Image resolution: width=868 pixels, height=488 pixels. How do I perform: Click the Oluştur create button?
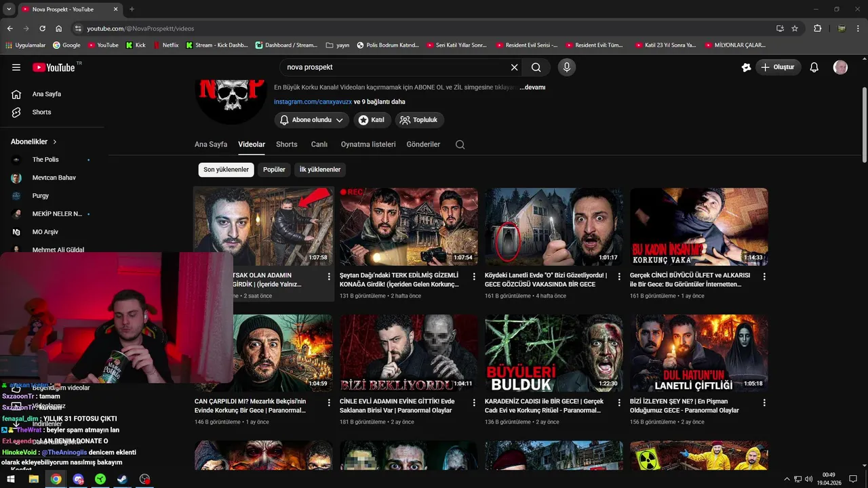(x=778, y=67)
